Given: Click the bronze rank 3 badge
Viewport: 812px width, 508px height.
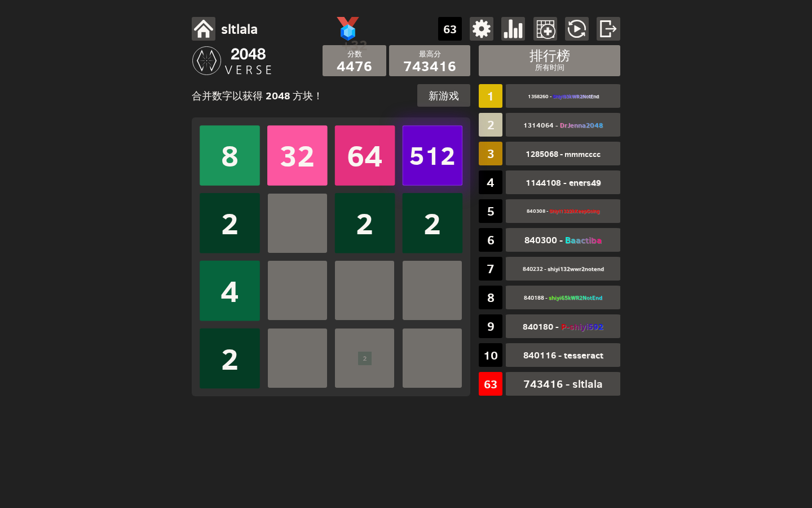Looking at the screenshot, I should point(491,154).
